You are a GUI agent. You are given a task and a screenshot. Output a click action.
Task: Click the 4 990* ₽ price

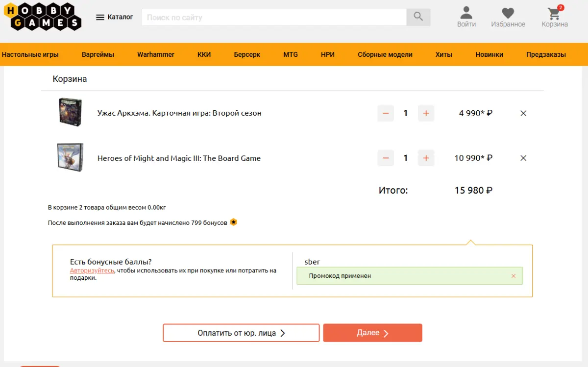point(476,113)
